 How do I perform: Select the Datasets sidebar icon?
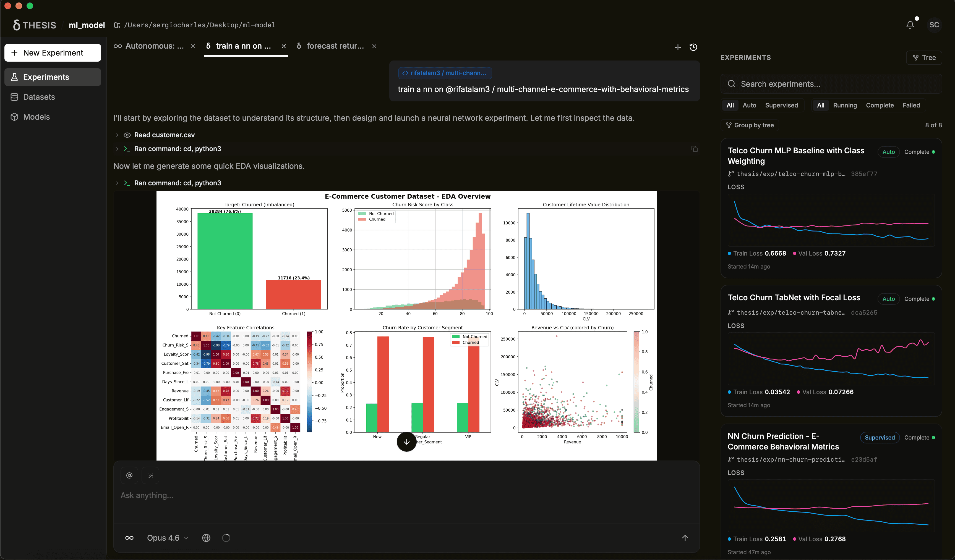(x=14, y=97)
